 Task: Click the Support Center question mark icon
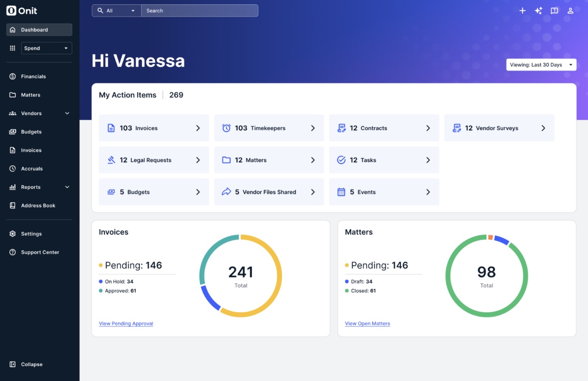point(13,252)
